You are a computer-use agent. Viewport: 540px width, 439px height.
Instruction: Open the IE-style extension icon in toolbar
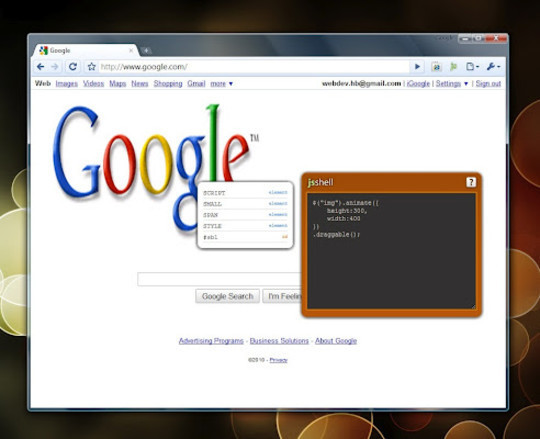436,67
